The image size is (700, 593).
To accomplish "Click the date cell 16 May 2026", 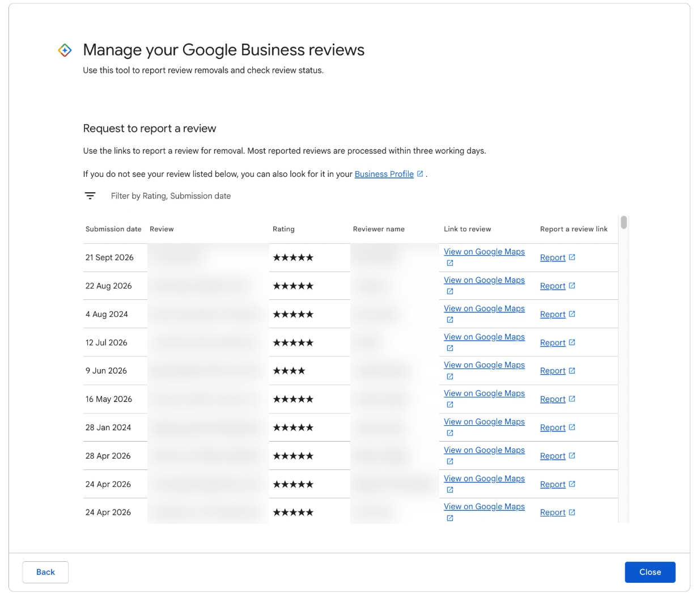I will [x=109, y=399].
